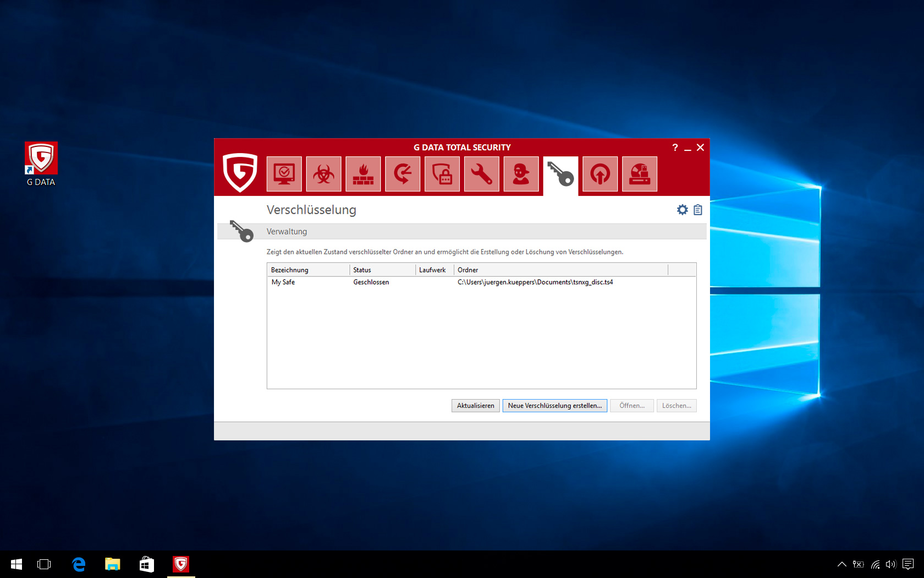The image size is (924, 578).
Task: Open the protocols clipboard icon
Action: (x=698, y=210)
